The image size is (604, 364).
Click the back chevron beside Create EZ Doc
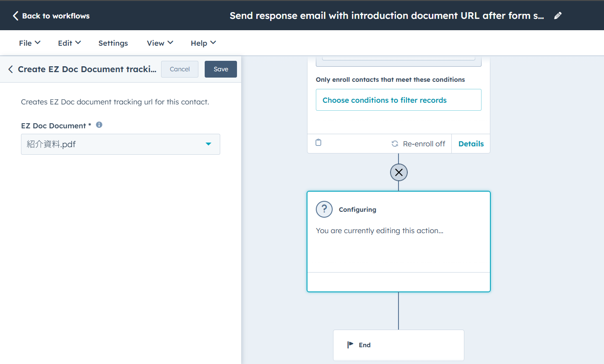[10, 69]
